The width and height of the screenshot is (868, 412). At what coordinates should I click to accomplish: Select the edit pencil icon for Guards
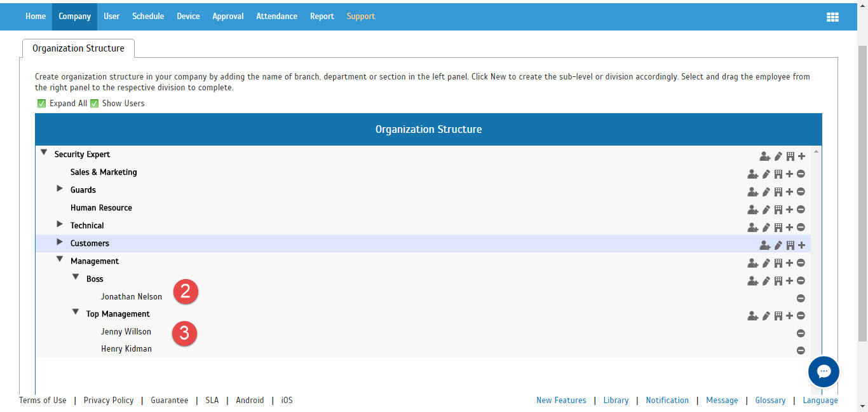coord(766,191)
